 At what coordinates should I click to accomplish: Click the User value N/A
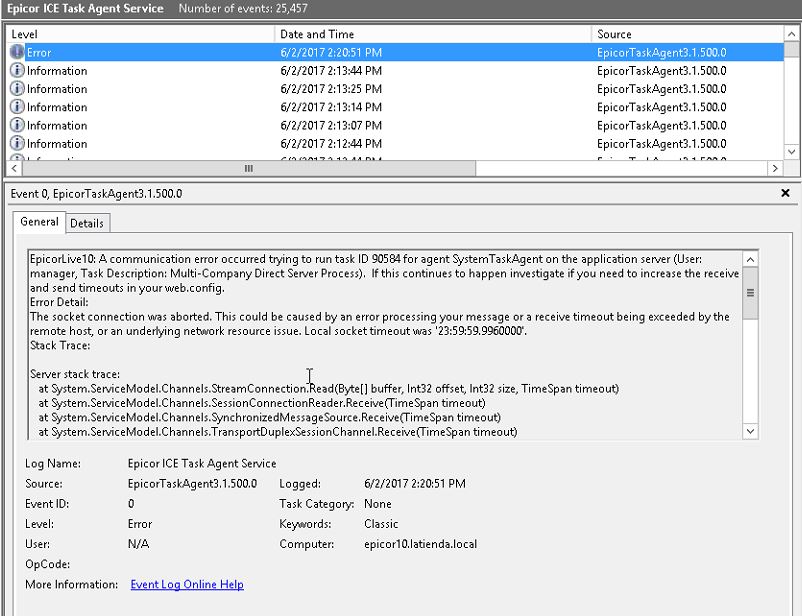(x=138, y=544)
